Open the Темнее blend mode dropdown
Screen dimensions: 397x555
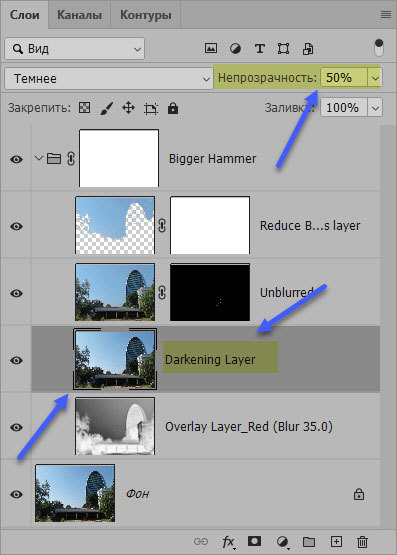tap(109, 79)
